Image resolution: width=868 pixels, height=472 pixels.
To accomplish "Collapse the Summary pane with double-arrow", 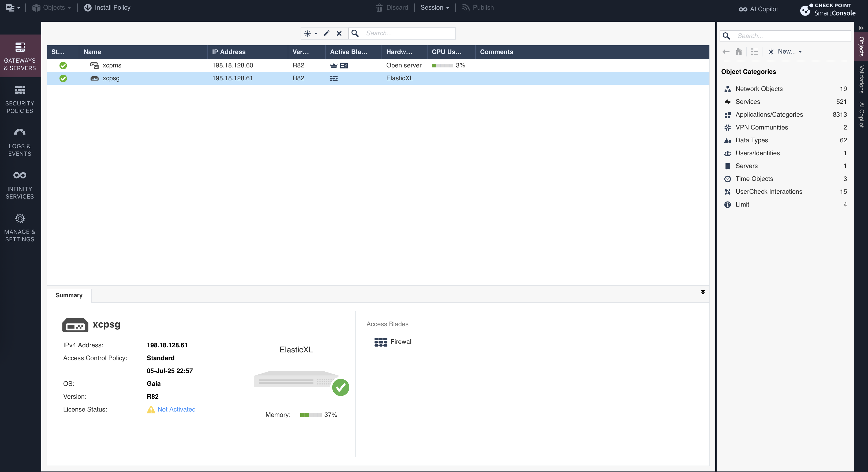I will pos(702,292).
